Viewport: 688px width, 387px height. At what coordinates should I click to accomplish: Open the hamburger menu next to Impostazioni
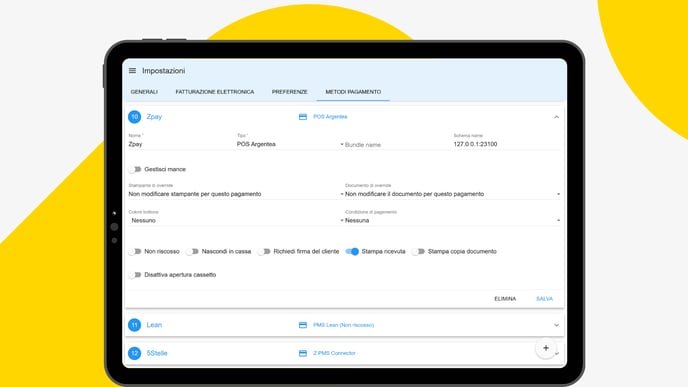pyautogui.click(x=132, y=71)
